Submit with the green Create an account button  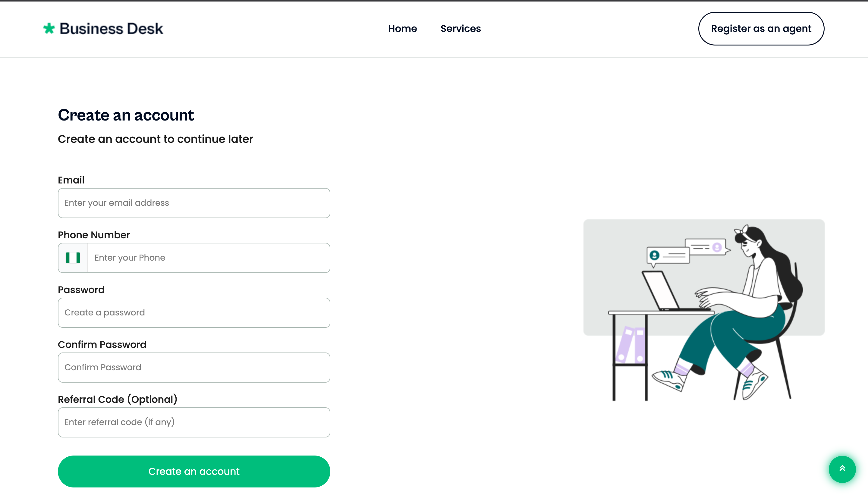coord(194,471)
